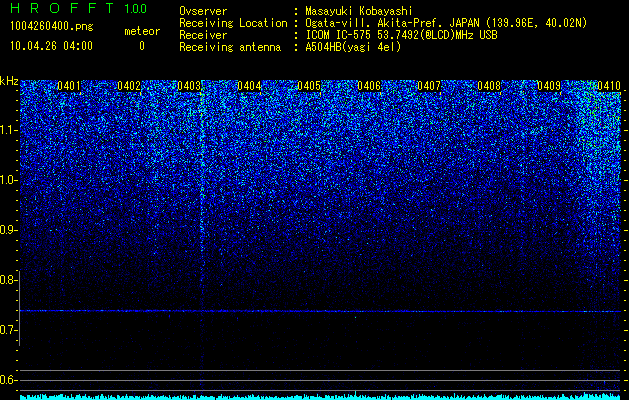Screen dimensions: 629x400
Task: Click the 0409 time marker
Action: 549,86
